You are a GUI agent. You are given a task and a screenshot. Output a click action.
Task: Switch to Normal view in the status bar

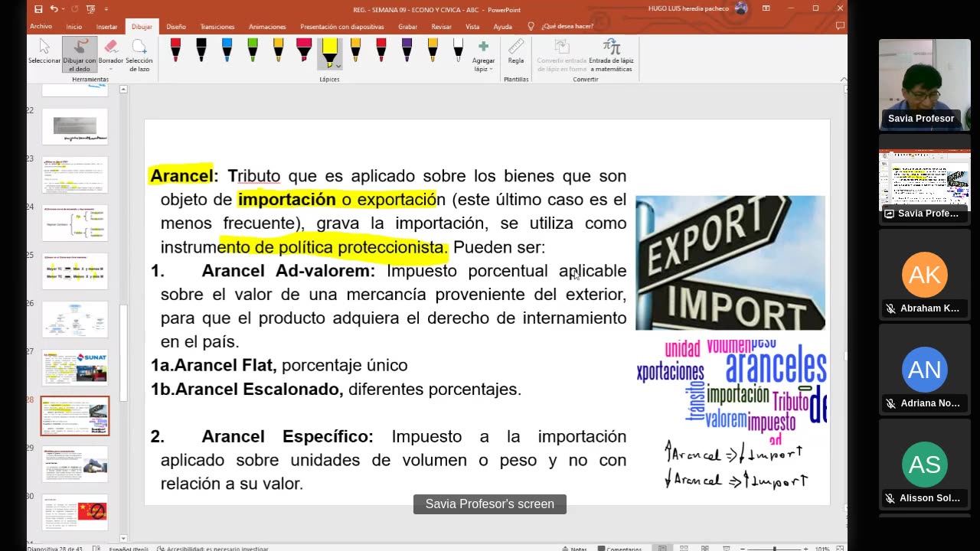(662, 548)
